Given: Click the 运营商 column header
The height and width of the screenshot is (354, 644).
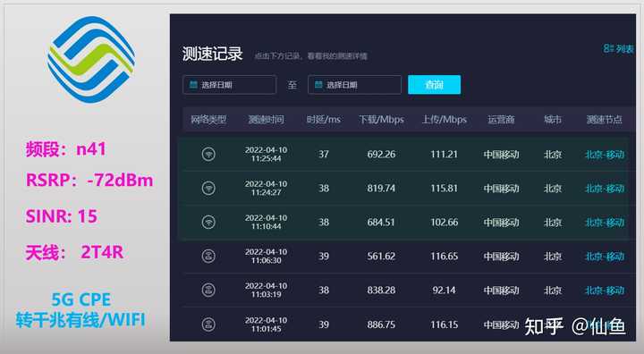Looking at the screenshot, I should click(501, 120).
